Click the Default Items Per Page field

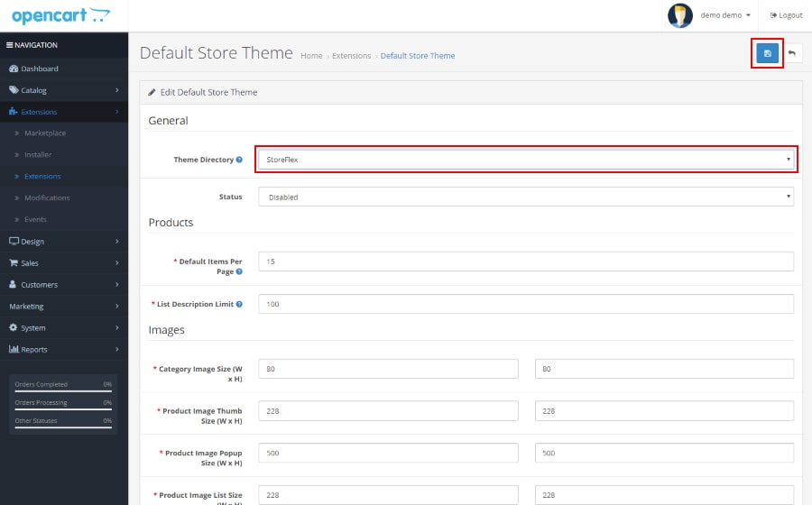point(526,262)
